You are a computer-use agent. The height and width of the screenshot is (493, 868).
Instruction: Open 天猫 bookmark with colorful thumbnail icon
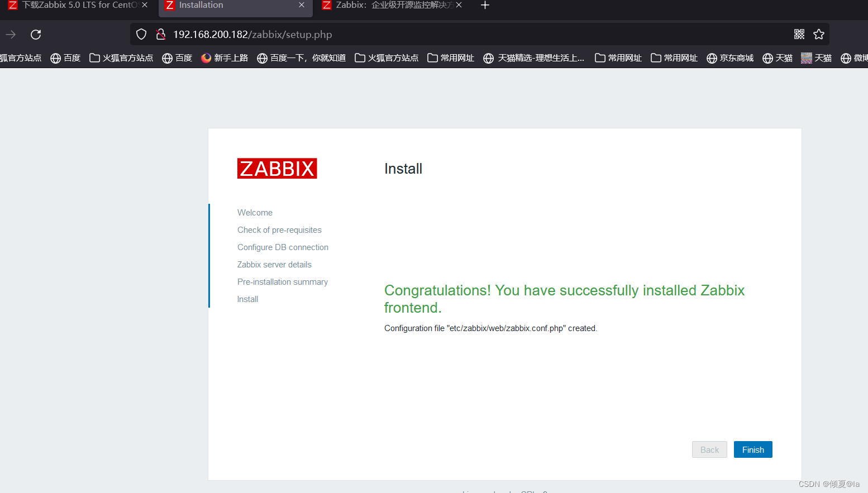817,58
